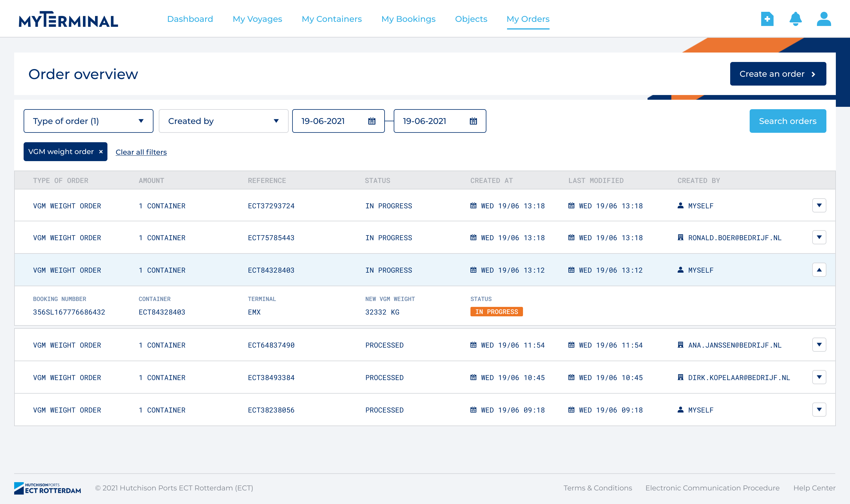Viewport: 850px width, 504px height.
Task: Open the notifications bell
Action: 795,19
